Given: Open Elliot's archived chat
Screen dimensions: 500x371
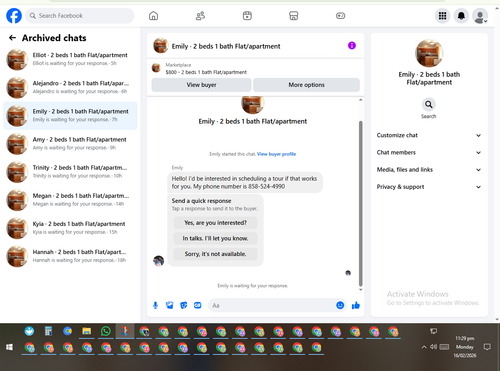Looking at the screenshot, I should 70,59.
